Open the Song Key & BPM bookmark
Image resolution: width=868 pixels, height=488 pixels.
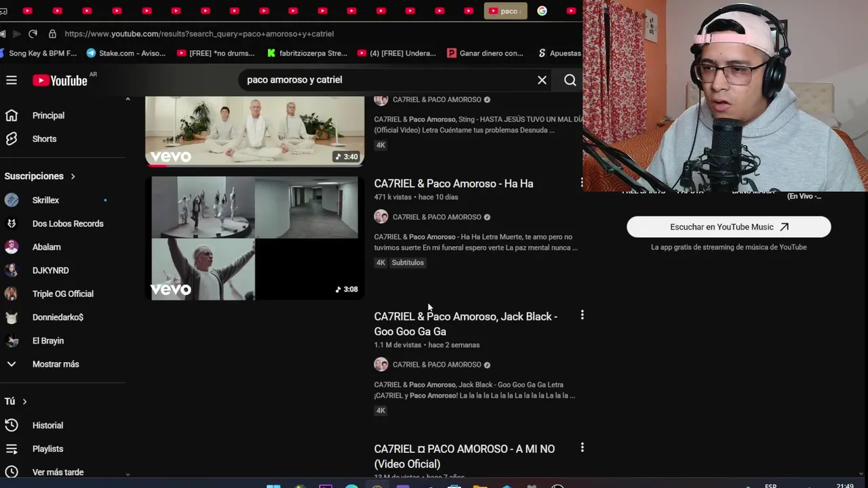[39, 53]
